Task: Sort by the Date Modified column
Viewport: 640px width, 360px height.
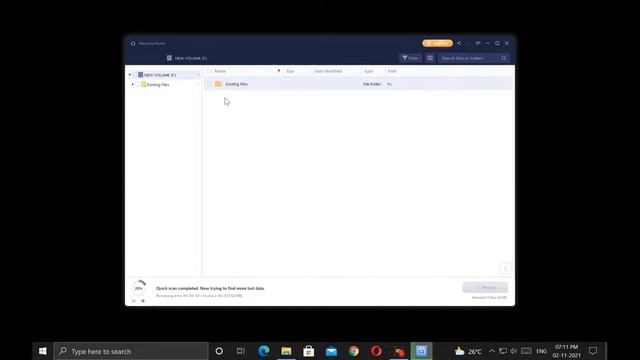Action: tap(328, 71)
